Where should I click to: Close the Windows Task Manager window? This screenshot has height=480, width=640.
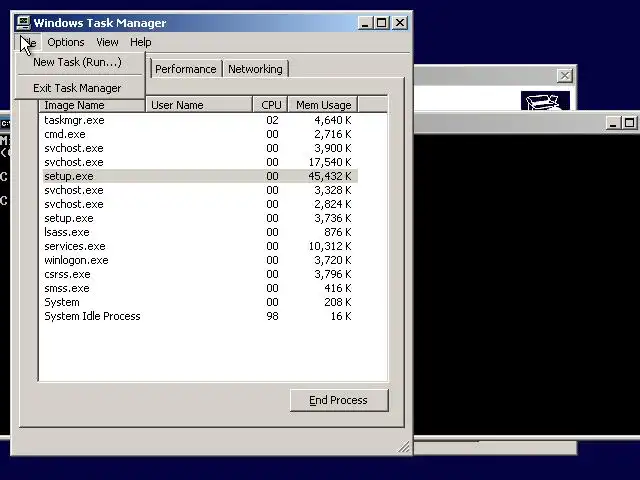coord(400,23)
